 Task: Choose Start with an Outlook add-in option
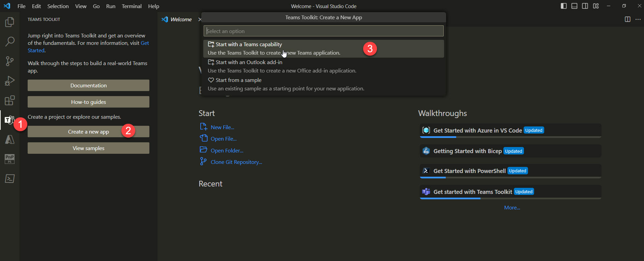pyautogui.click(x=323, y=66)
